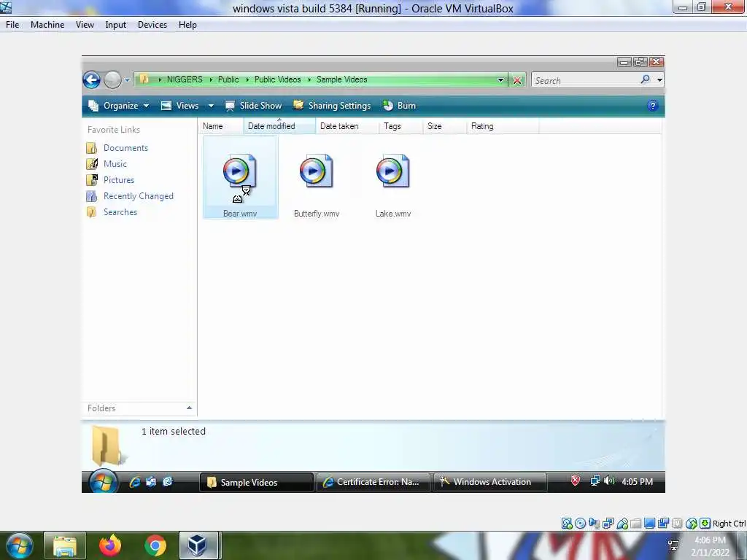Click the guest clock showing 4:05 PM

point(637,482)
